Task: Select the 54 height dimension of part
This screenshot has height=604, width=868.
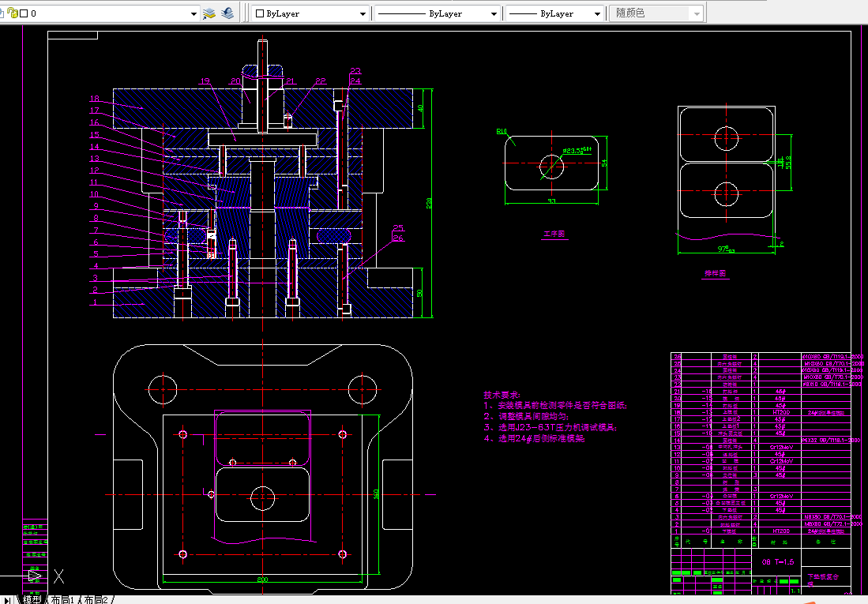Action: coord(604,163)
